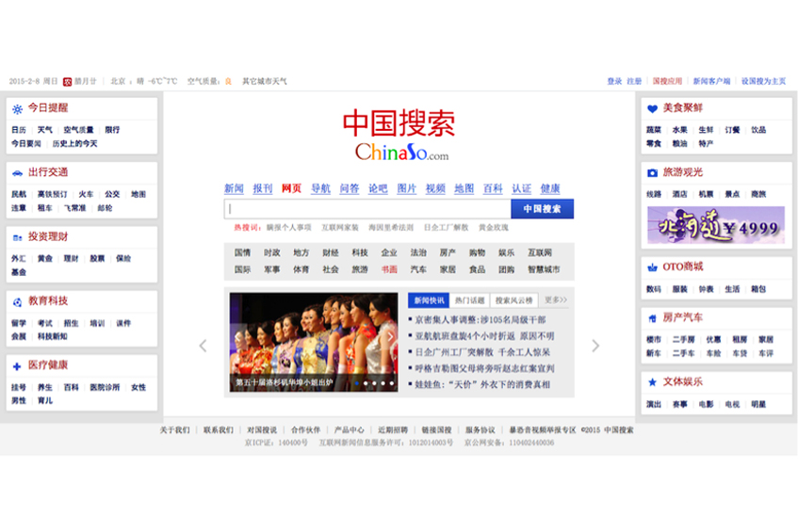Click the red lunar calendar icon
Viewport: 798px width, 532px height.
click(x=67, y=81)
